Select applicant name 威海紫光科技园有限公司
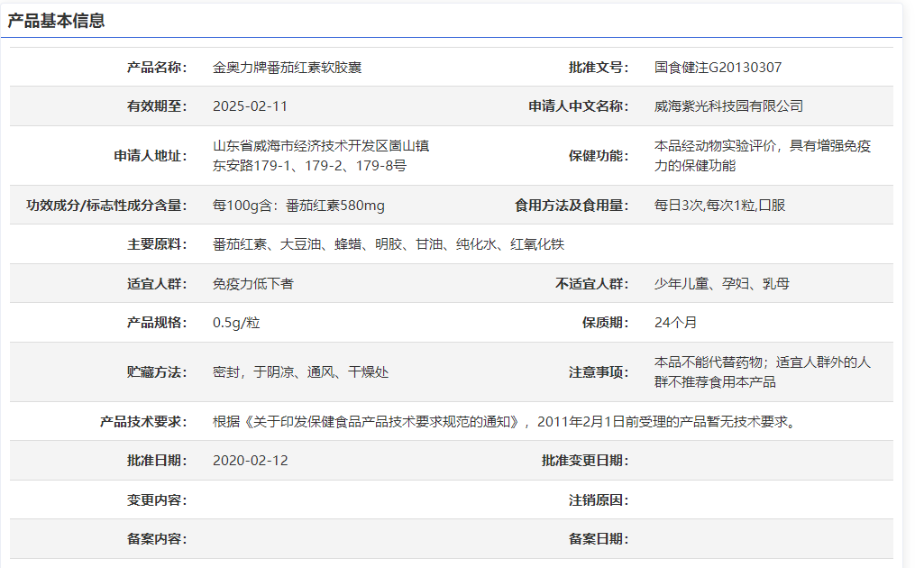 (x=728, y=106)
